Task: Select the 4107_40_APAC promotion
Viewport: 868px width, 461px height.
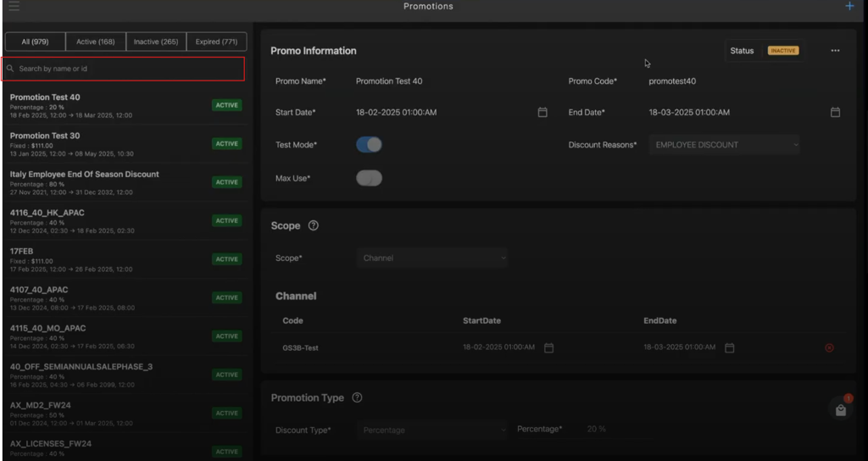Action: [x=126, y=297]
